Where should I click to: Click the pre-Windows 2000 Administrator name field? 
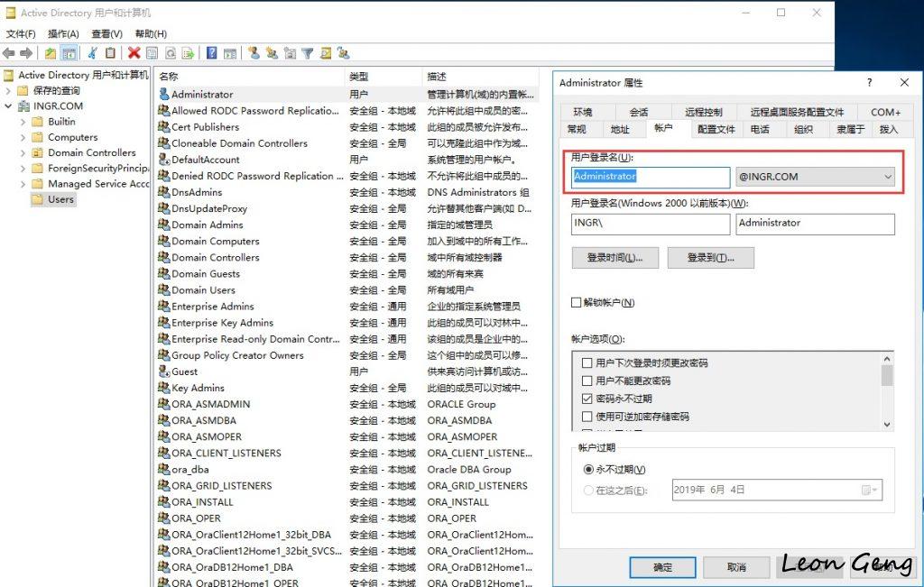click(815, 224)
